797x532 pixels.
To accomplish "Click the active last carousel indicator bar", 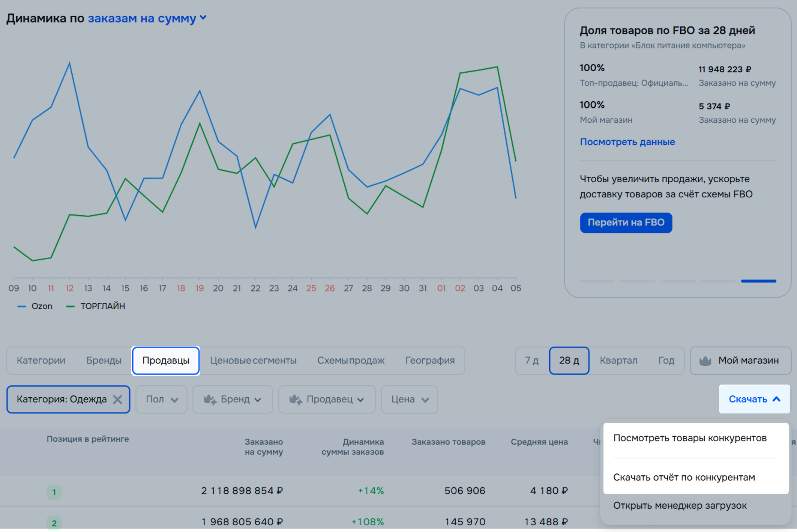I will point(758,281).
